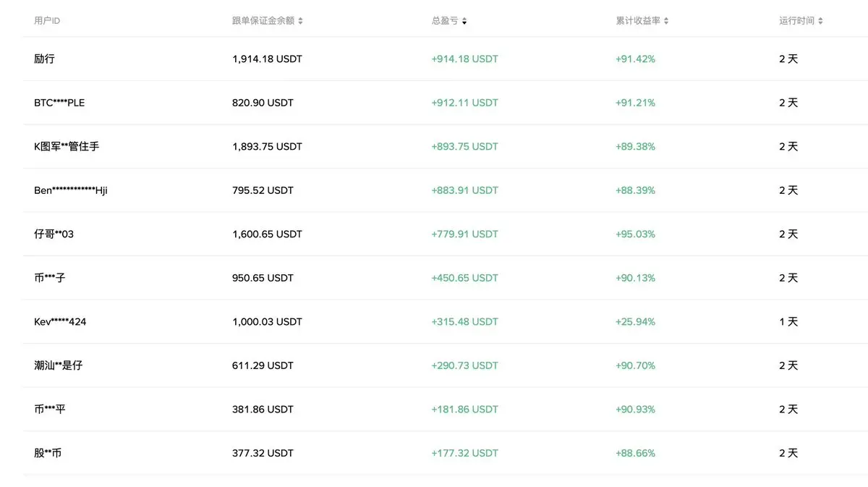Select user K图军**管住手
868x487 pixels.
point(67,146)
